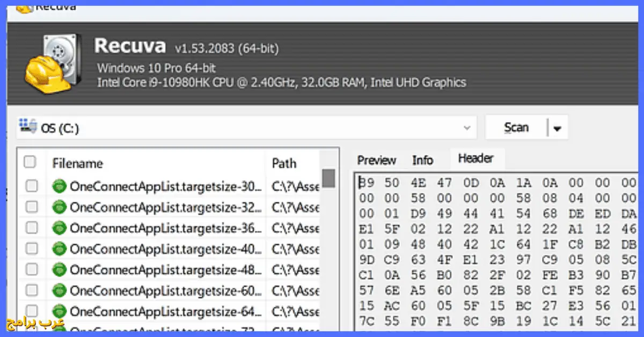644x337 pixels.
Task: Click green status icon for targetsize-64 file
Action: click(x=59, y=312)
